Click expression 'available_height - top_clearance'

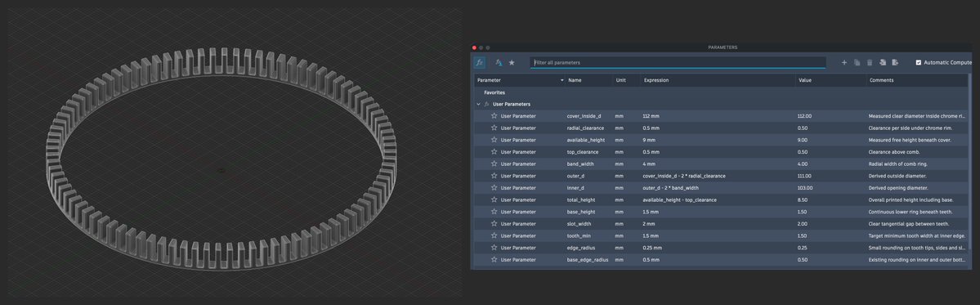tap(679, 200)
